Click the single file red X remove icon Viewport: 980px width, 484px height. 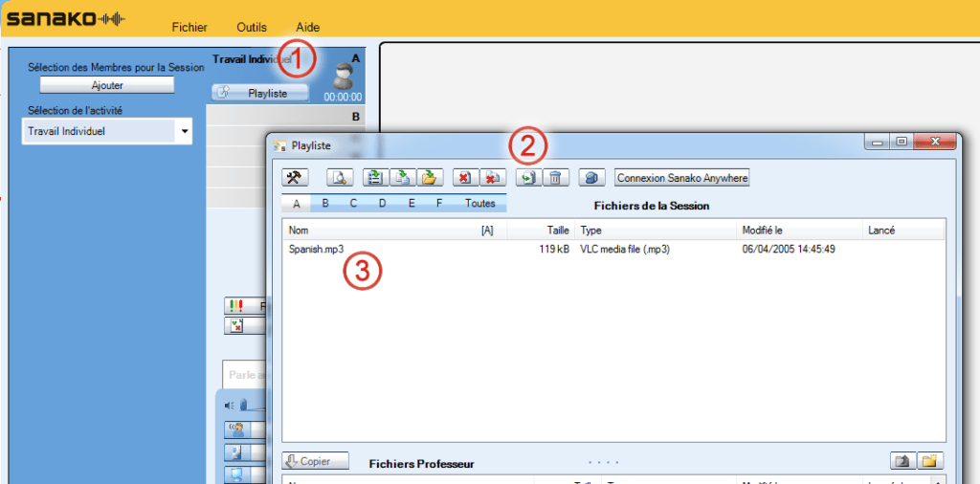click(464, 178)
